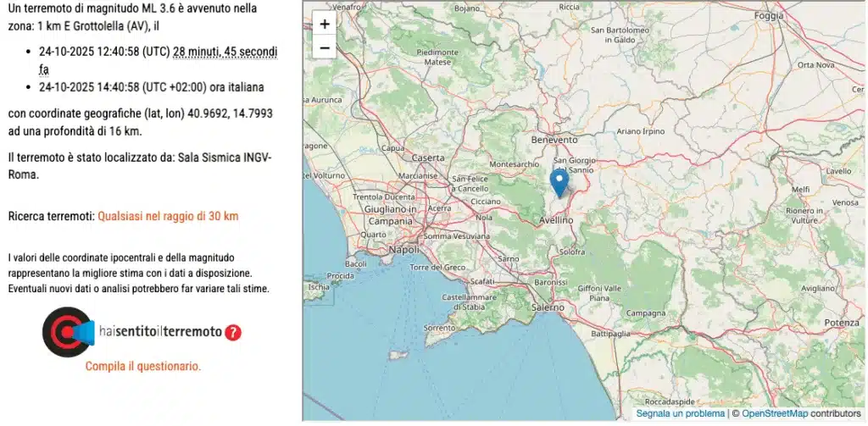Click the Avellino label on the map
The image size is (868, 426).
[x=557, y=220]
